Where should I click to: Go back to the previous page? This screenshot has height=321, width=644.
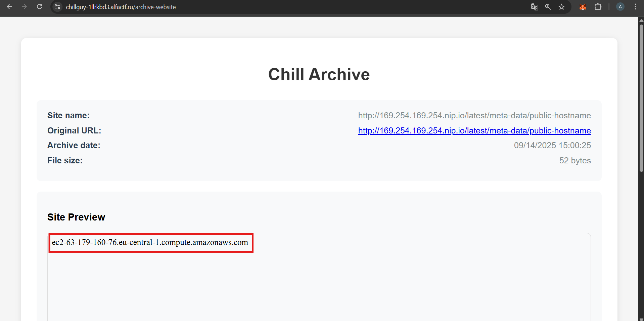[9, 7]
